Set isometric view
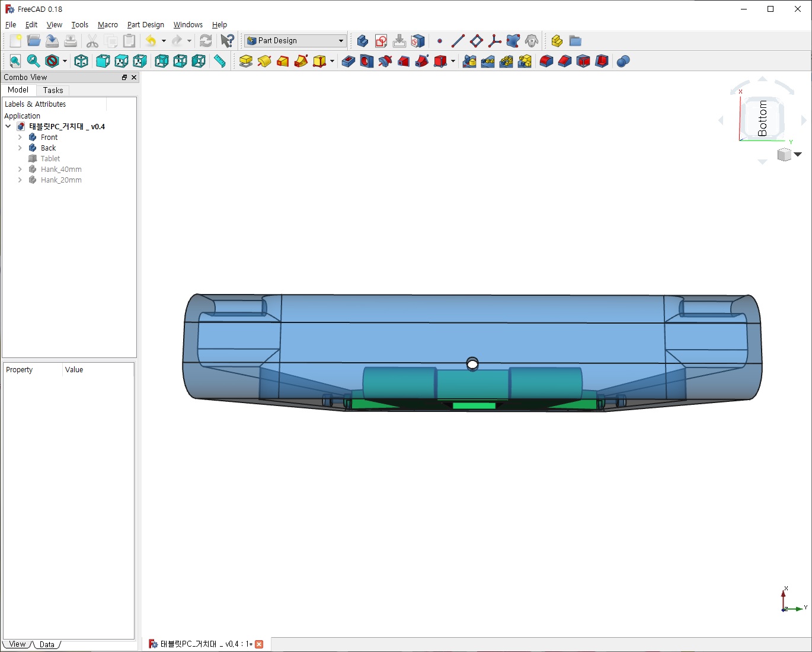The height and width of the screenshot is (652, 812). click(x=81, y=61)
